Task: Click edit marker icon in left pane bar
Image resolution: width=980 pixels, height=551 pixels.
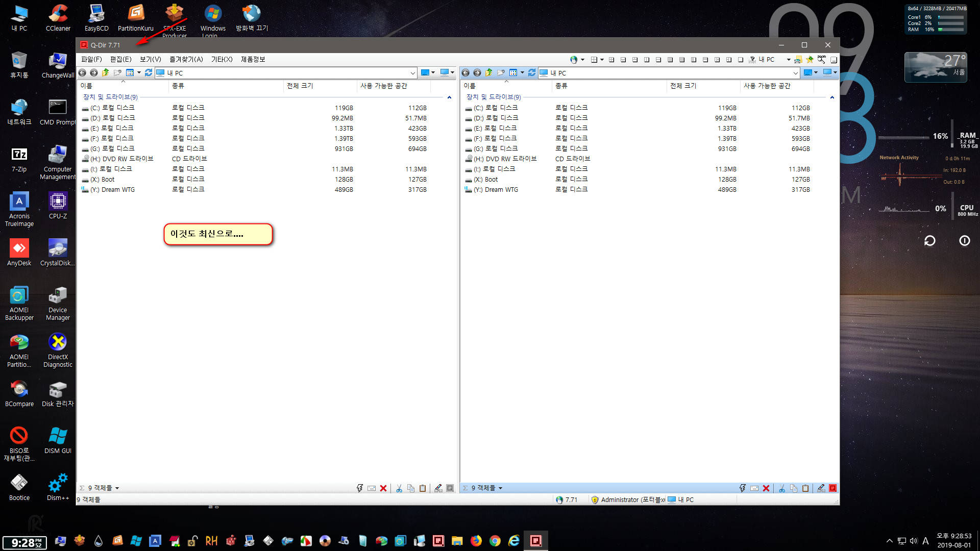Action: pos(438,488)
